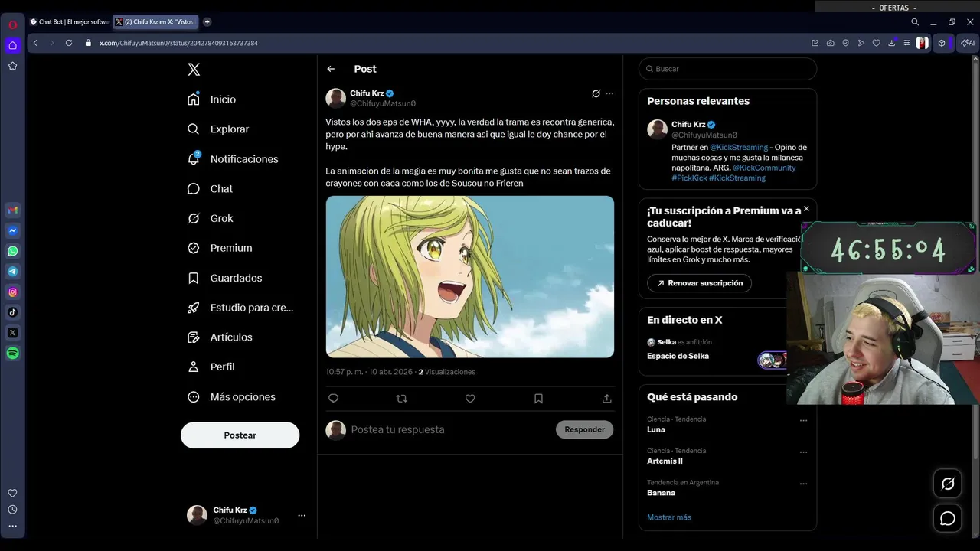Open the Opera home icon in the sidebar
The image size is (980, 551).
[x=13, y=46]
